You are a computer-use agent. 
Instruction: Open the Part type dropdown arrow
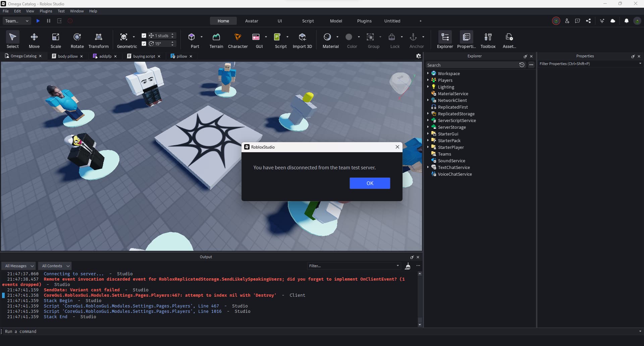point(202,37)
